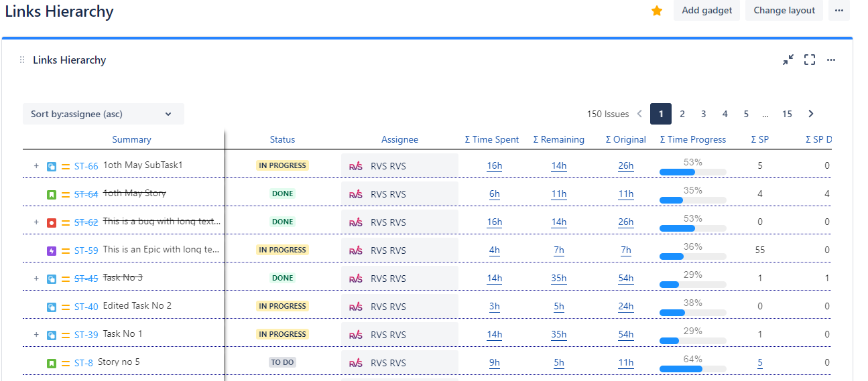Viewport: 868px width, 381px height.
Task: Go to page 3 of results
Action: tap(704, 114)
